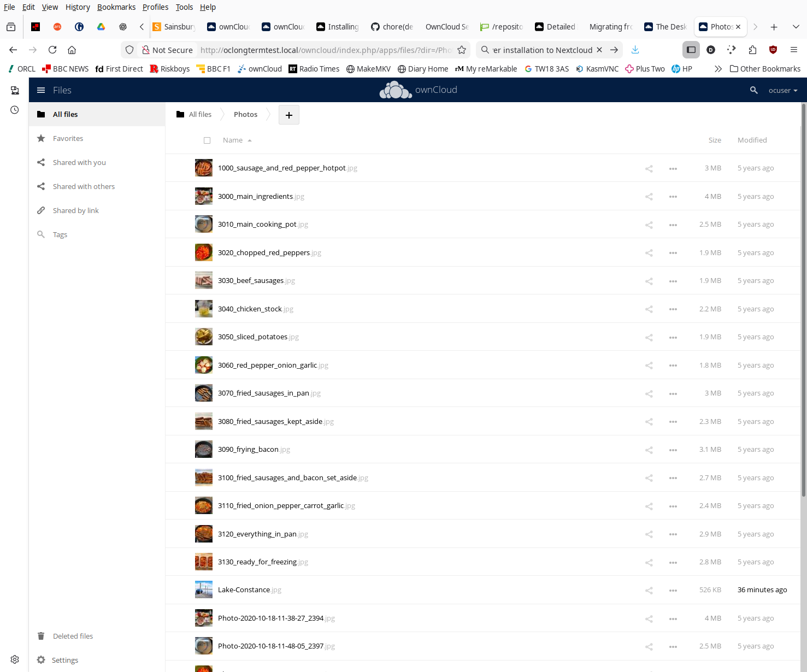Click the search magnifier in ownCloud header
This screenshot has height=672, width=807.
[x=753, y=90]
